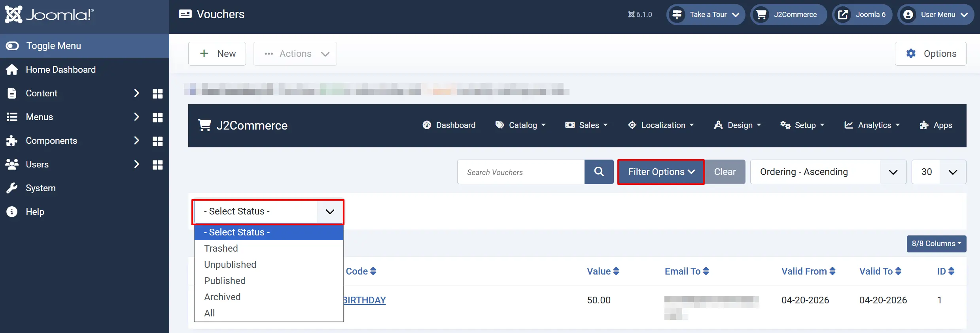Expand the Content menu chevron
980x333 pixels.
(136, 93)
